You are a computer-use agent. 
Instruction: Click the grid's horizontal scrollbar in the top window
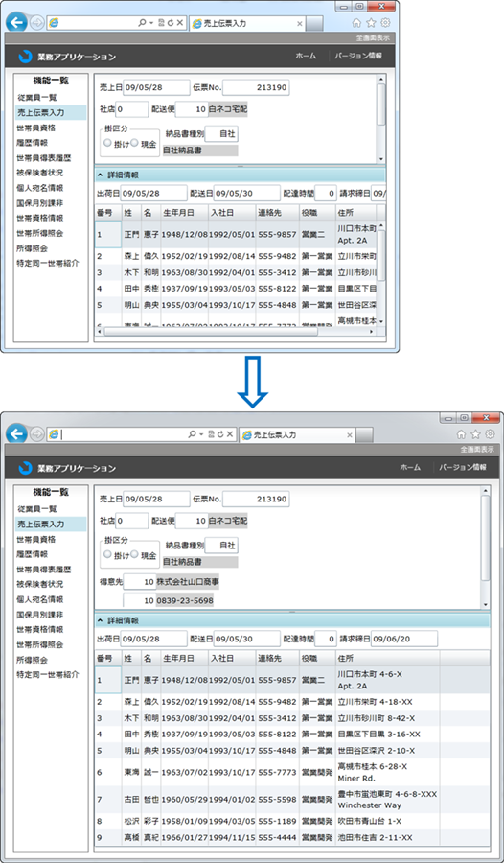point(211,332)
